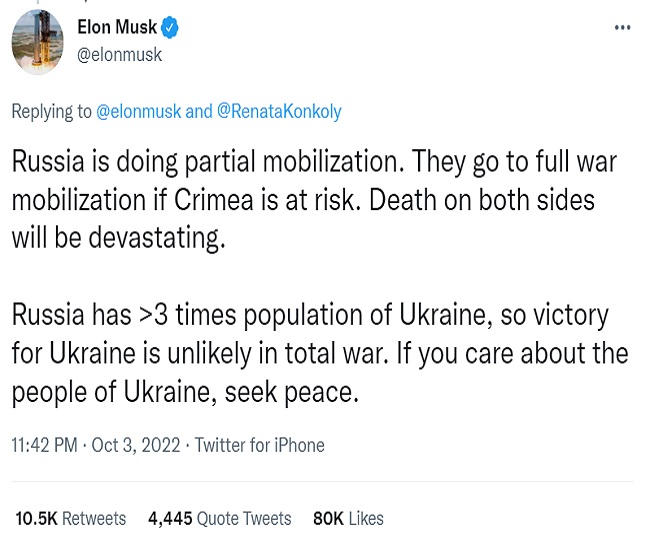This screenshot has width=650, height=540.
Task: View the Retweets list label
Action: click(94, 518)
